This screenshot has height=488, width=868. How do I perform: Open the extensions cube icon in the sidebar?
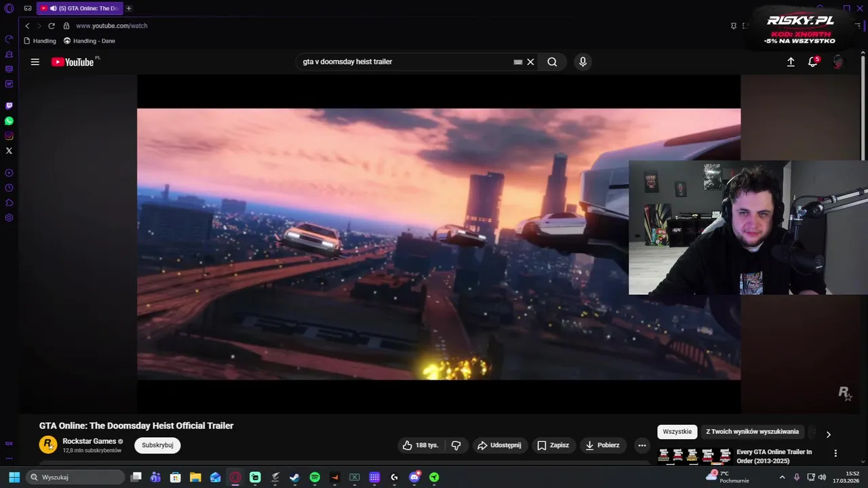[x=9, y=203]
